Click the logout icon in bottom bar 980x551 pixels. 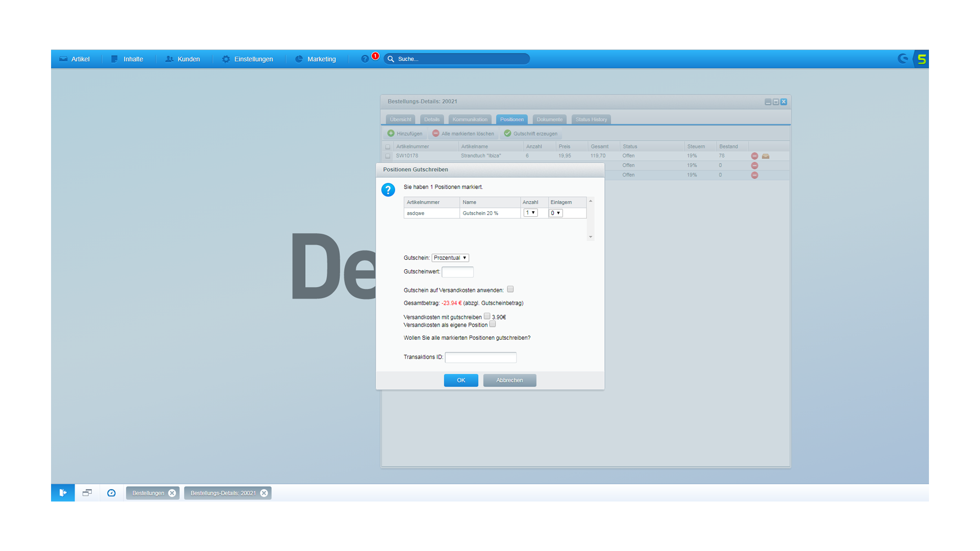coord(63,493)
